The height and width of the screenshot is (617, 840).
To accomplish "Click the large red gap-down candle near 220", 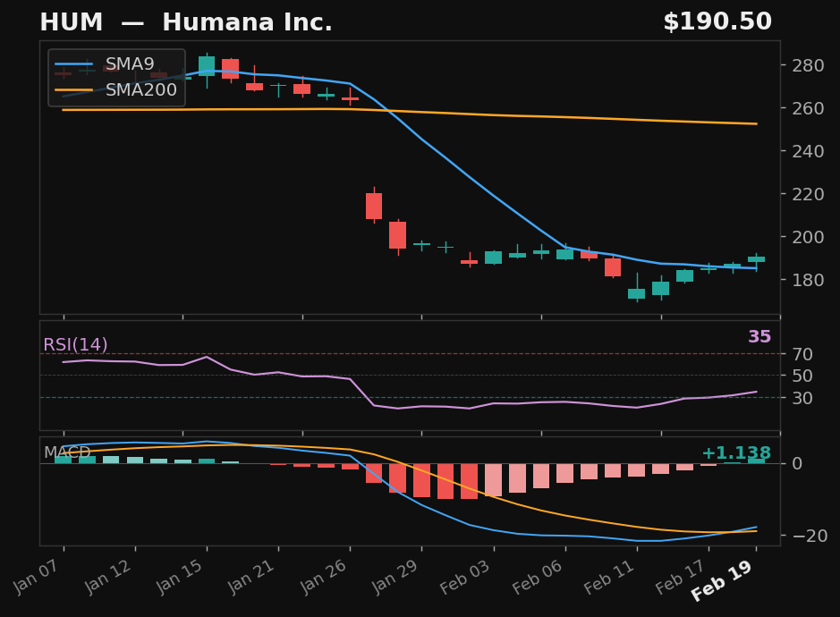I will (x=374, y=206).
